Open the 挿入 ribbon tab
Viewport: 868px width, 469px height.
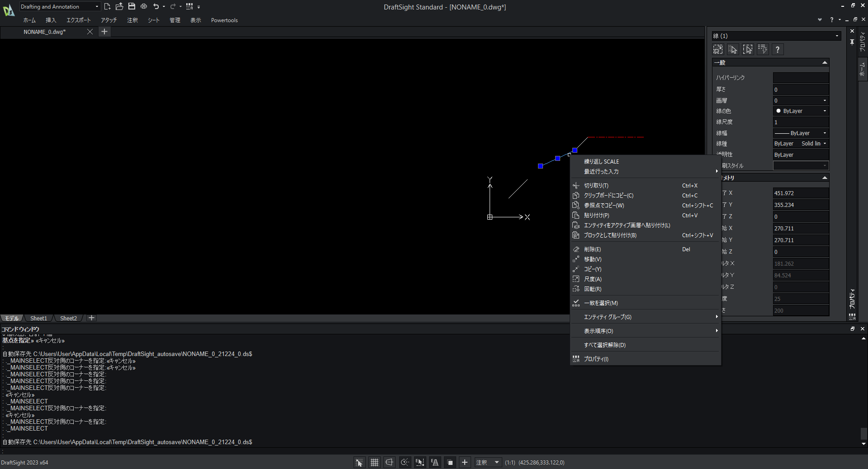coord(51,20)
